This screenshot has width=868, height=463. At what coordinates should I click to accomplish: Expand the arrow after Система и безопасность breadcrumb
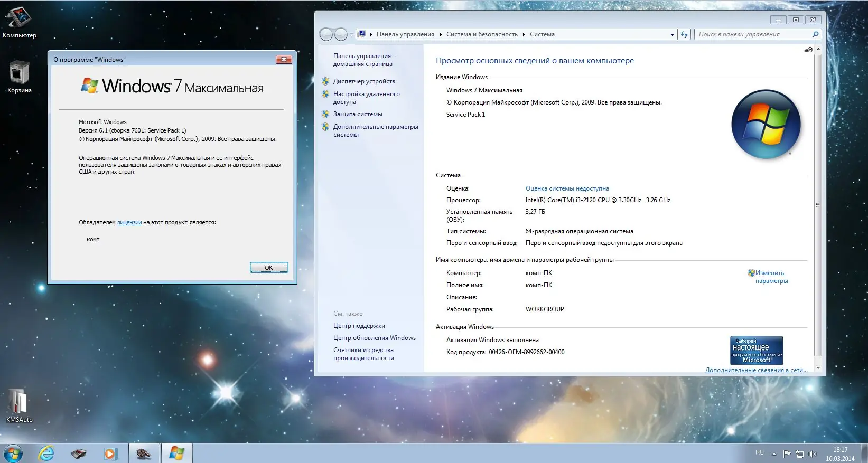(524, 34)
